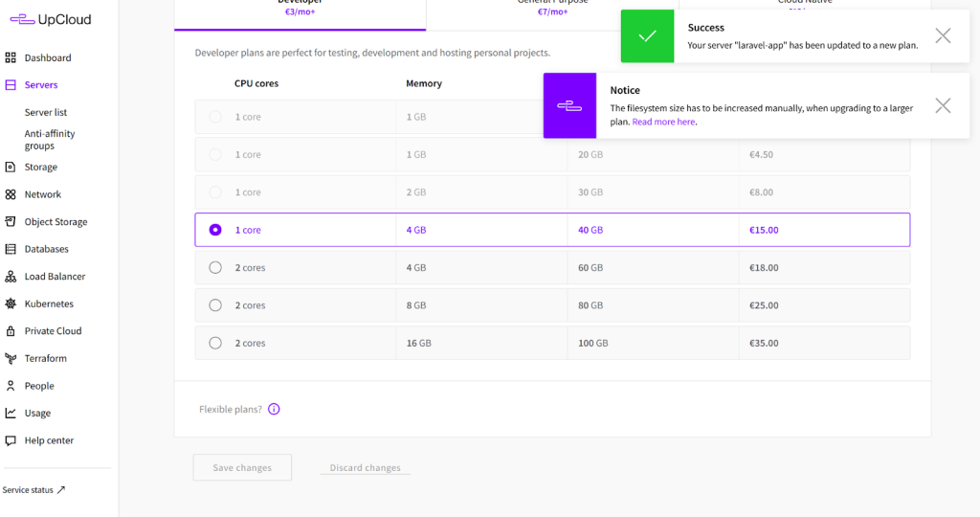
Task: Close the Notice filesystem message
Action: tap(943, 105)
